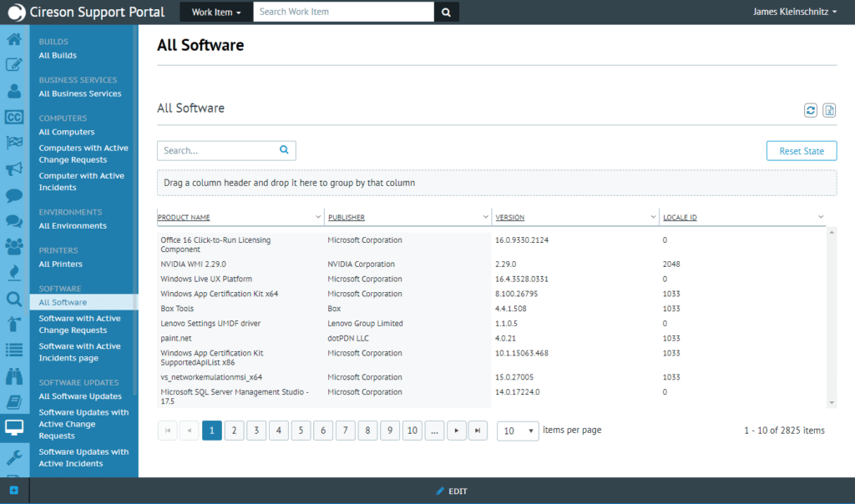Screen dimensions: 855x504
Task: Sort by Version column header
Action: tap(510, 218)
